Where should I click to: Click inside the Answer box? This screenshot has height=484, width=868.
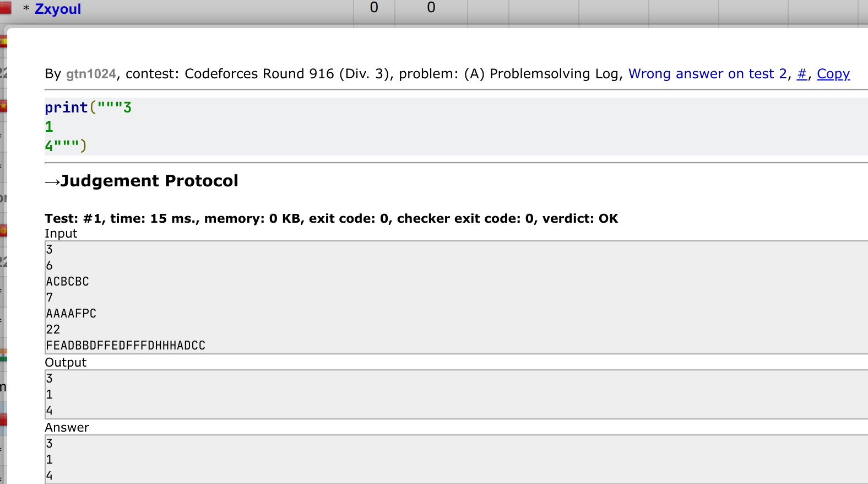[x=441, y=459]
